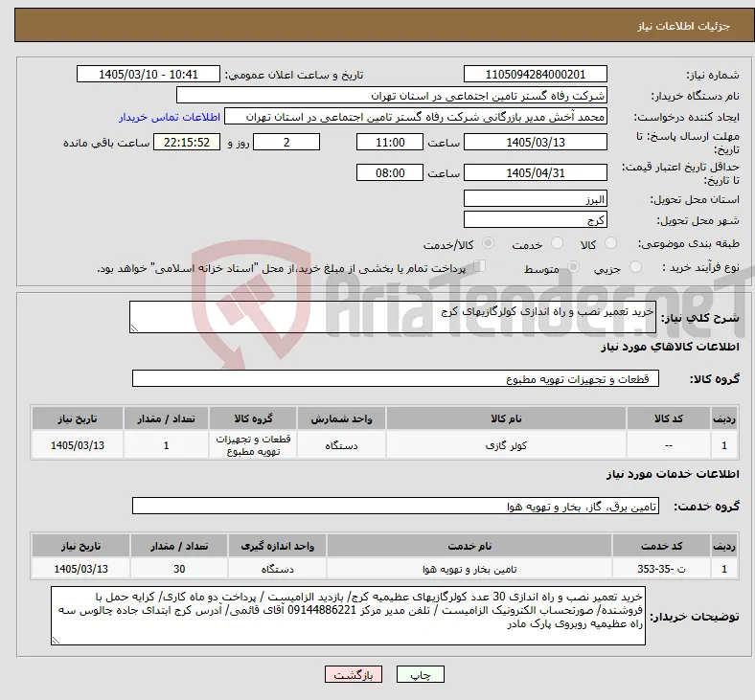Click the goods row unit cell دستگاه

[x=341, y=445]
